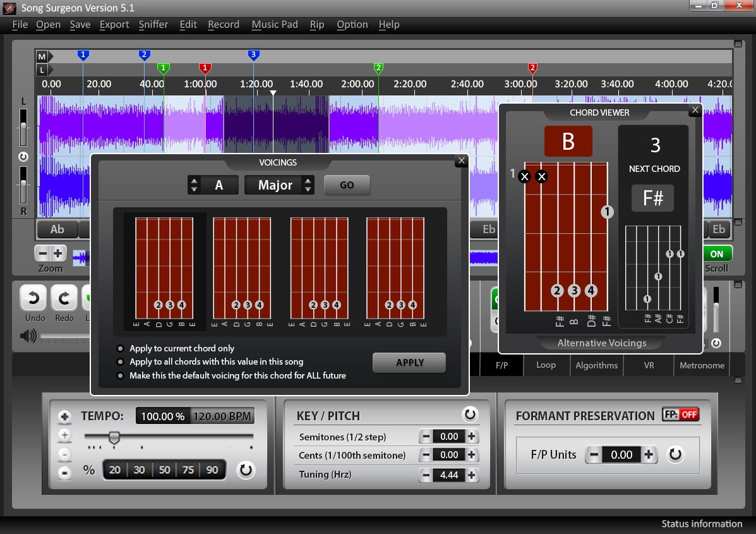Open the Rip menu
Screen dimensions: 756x534
click(x=317, y=25)
